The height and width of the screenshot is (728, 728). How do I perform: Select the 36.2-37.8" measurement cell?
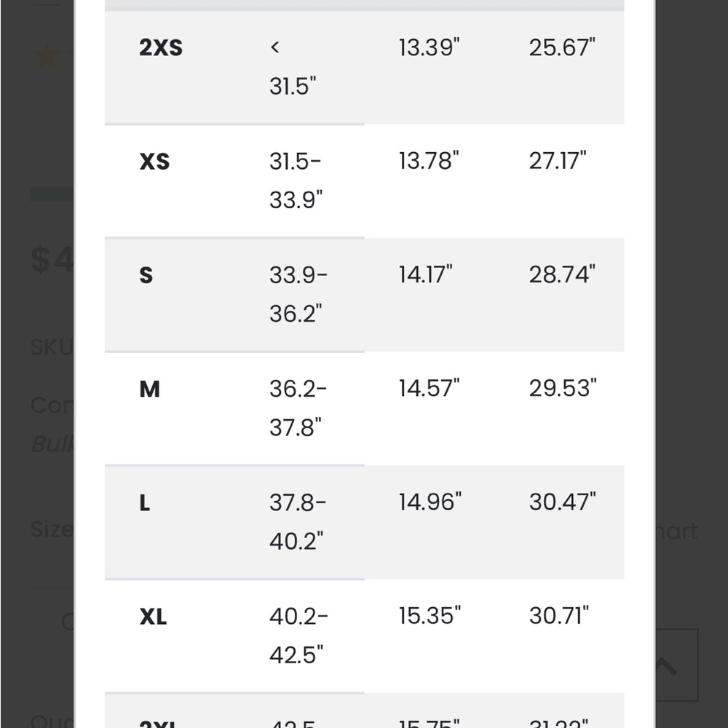[298, 408]
